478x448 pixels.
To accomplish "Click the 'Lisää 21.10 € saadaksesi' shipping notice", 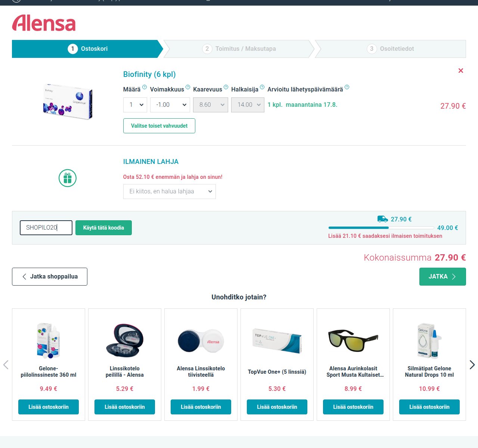I will tap(385, 236).
